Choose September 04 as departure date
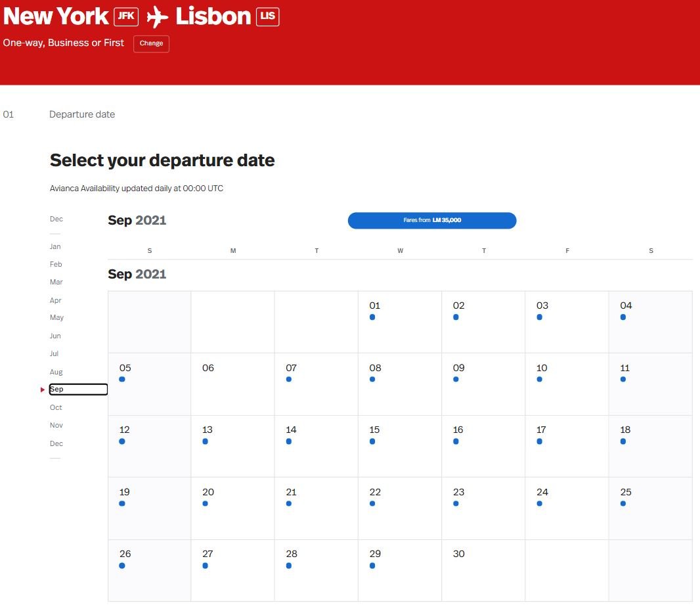This screenshot has height=607, width=700. (651, 322)
